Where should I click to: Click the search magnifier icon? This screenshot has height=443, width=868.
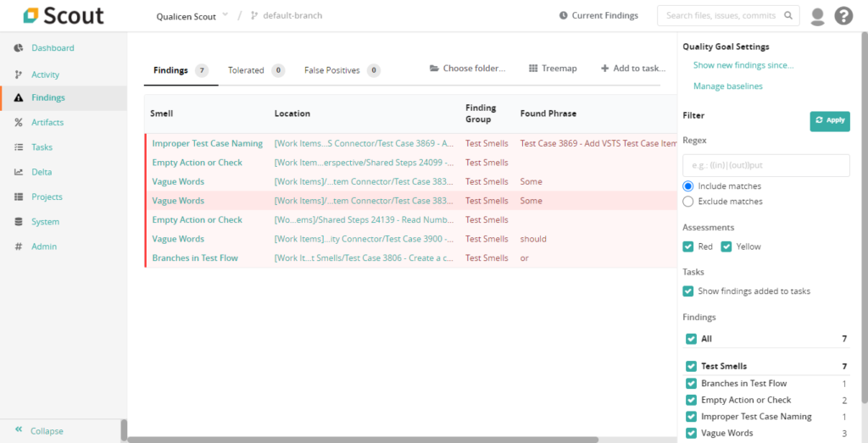[788, 16]
